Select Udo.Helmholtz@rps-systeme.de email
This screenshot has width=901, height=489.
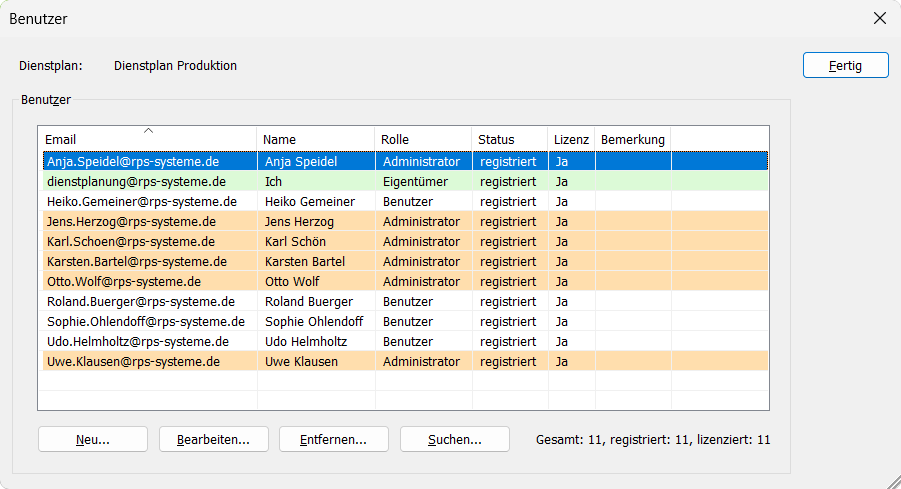(138, 341)
